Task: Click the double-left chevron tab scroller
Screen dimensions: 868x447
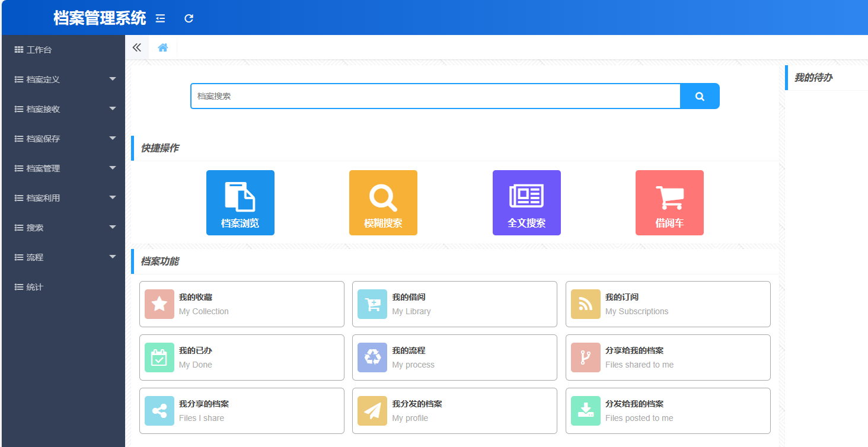Action: click(x=137, y=48)
